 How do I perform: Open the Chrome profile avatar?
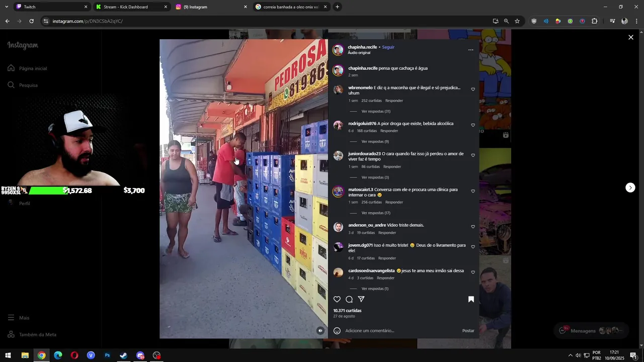tap(624, 21)
